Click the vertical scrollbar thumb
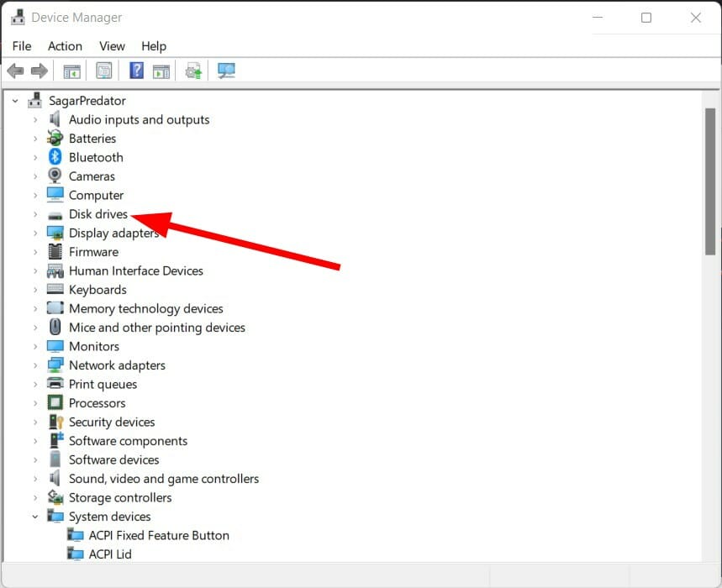 (x=710, y=181)
